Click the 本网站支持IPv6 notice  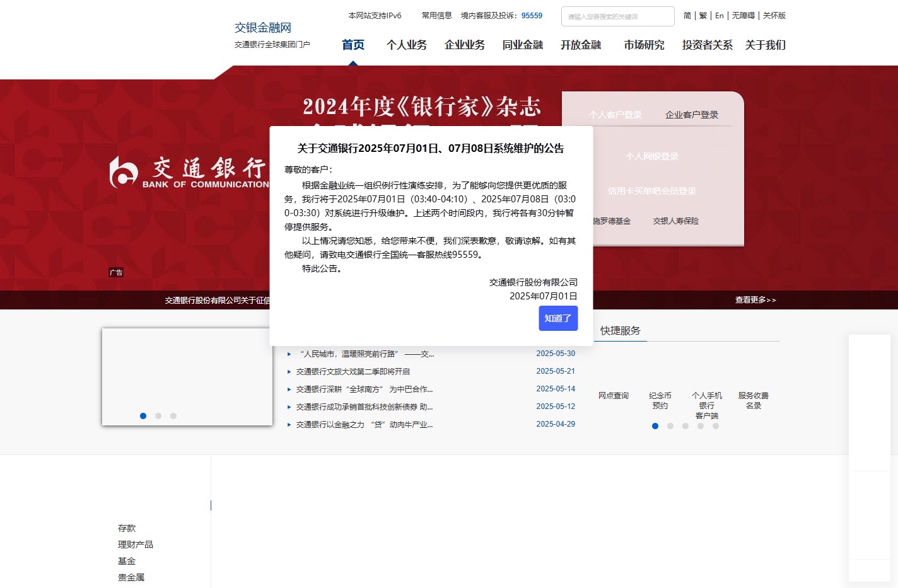tap(375, 16)
